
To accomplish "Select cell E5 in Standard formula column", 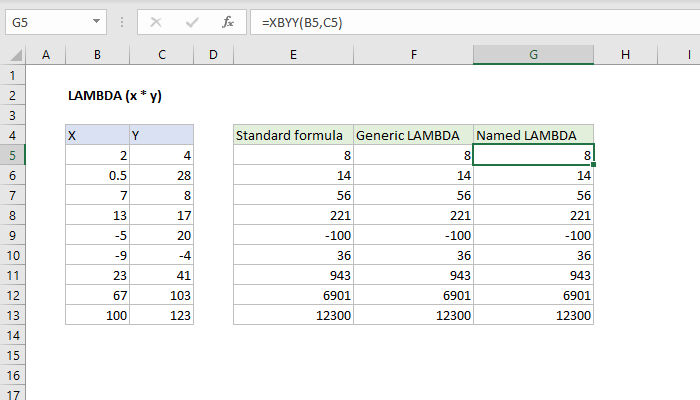I will point(293,155).
